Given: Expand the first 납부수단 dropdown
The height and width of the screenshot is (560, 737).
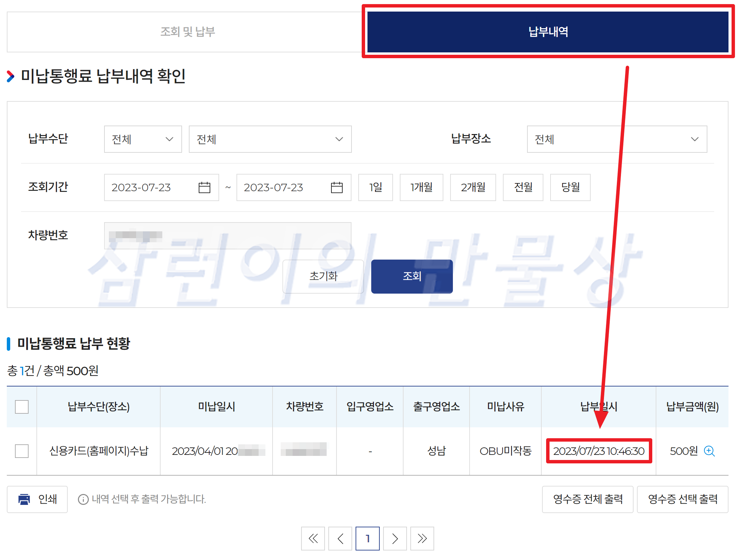Looking at the screenshot, I should pos(143,139).
